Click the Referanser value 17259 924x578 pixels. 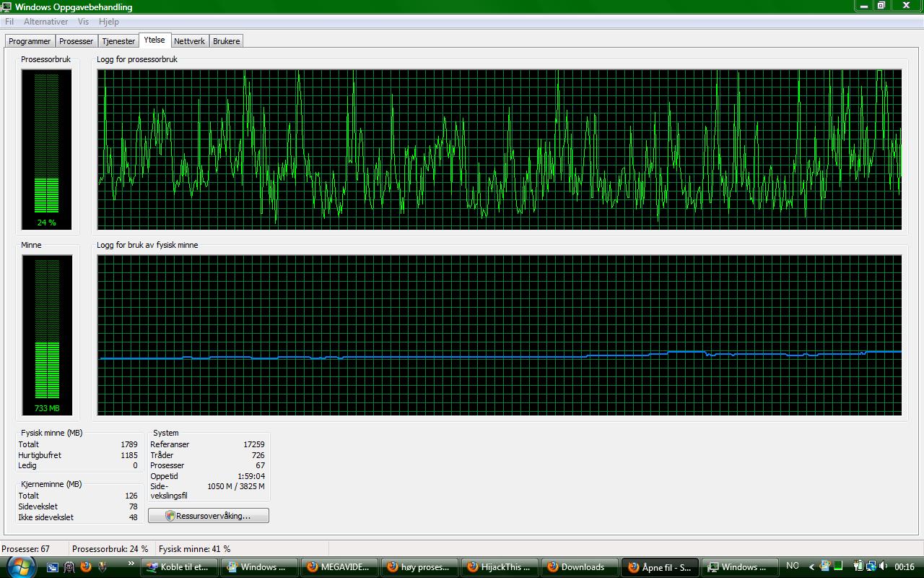click(254, 445)
